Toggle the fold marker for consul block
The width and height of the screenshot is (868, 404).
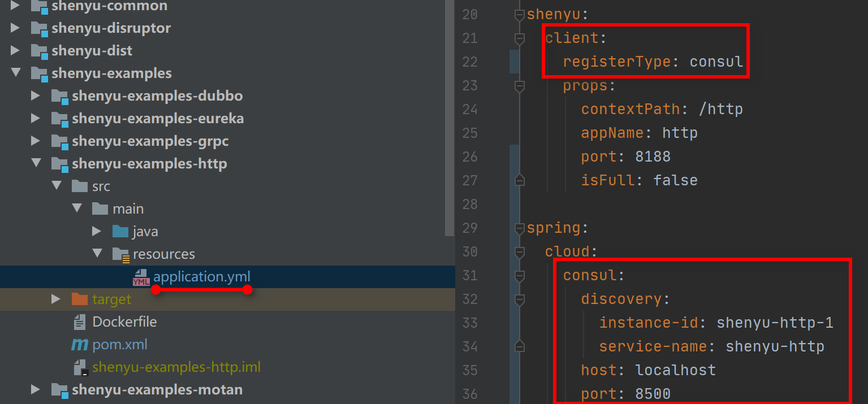pyautogui.click(x=520, y=276)
